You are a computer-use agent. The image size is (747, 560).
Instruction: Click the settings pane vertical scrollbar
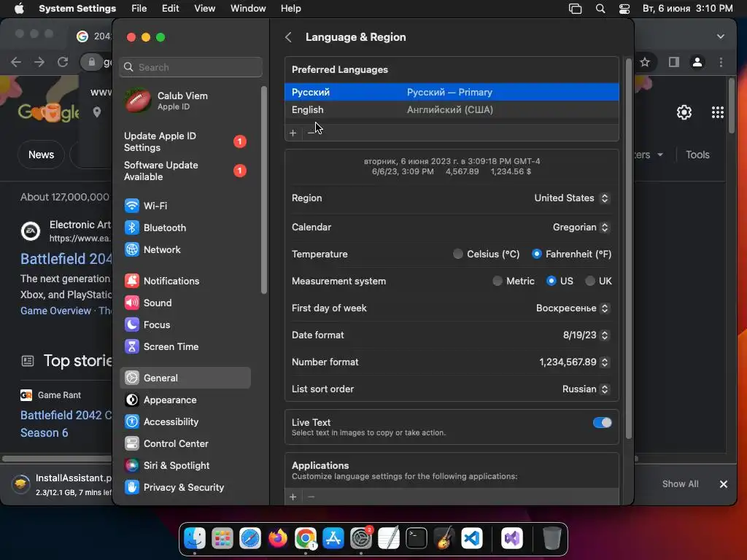(628, 248)
